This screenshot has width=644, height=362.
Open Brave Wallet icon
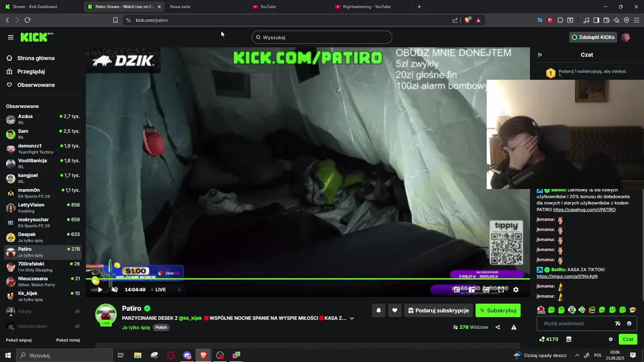tap(606, 20)
